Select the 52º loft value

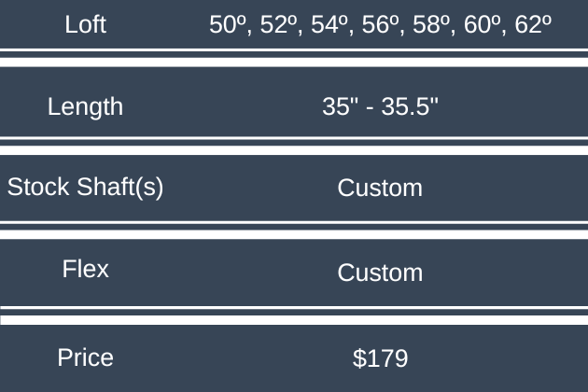(277, 25)
